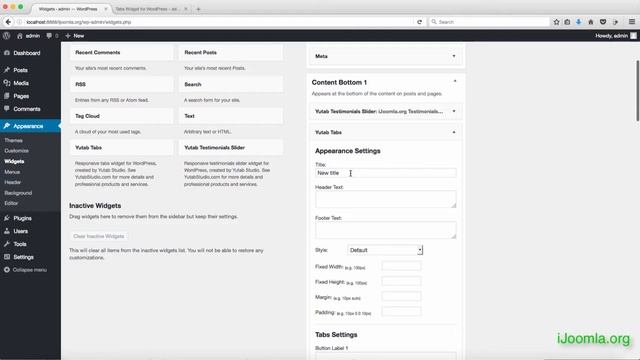640x360 pixels.
Task: Reload the page with refresh icon
Action: click(x=419, y=22)
